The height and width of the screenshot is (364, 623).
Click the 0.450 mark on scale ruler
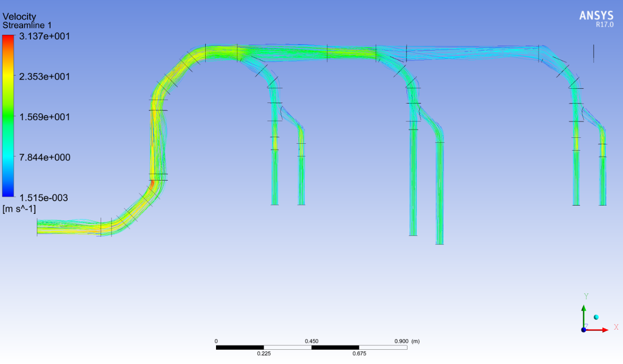point(311,341)
